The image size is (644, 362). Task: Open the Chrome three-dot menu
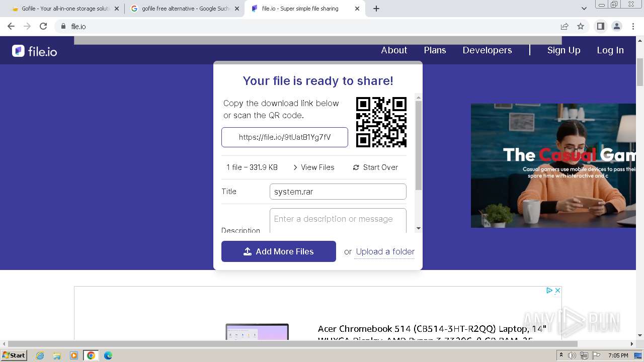(x=632, y=26)
